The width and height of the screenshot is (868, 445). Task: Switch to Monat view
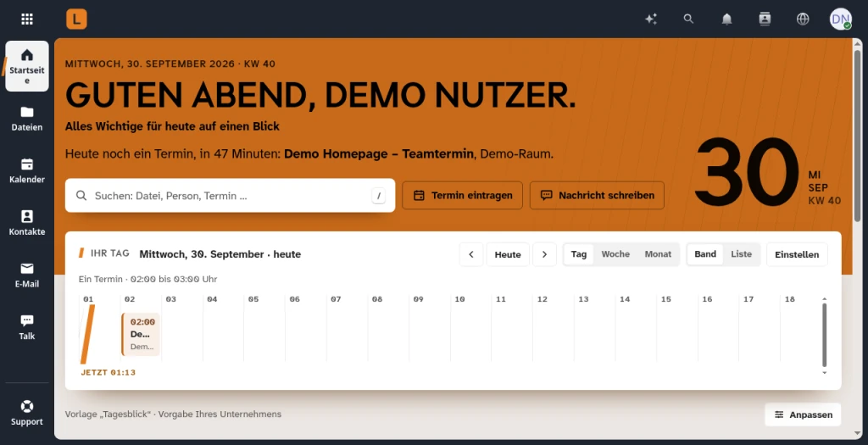(x=658, y=254)
